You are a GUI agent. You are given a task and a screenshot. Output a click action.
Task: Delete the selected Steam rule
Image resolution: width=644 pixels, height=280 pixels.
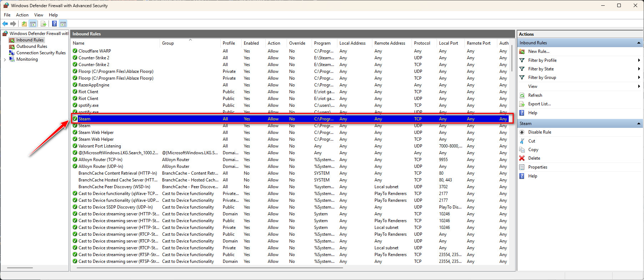pyautogui.click(x=534, y=158)
